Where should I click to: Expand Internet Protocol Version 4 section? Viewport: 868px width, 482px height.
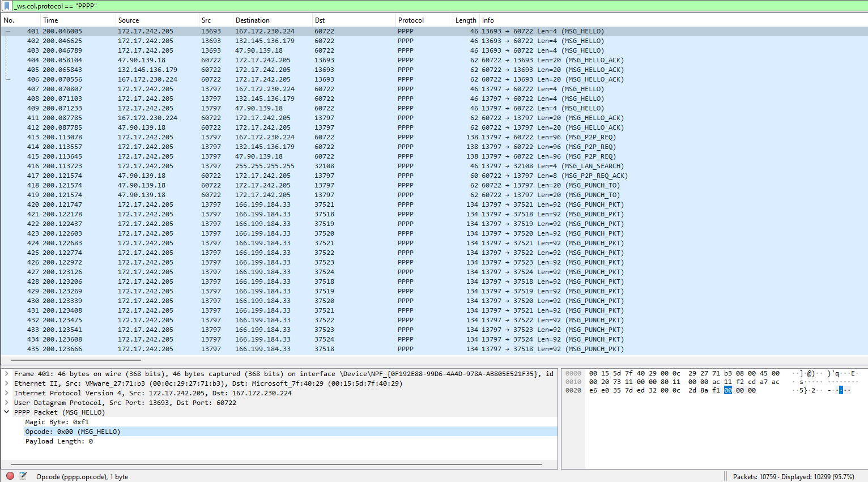(7, 393)
